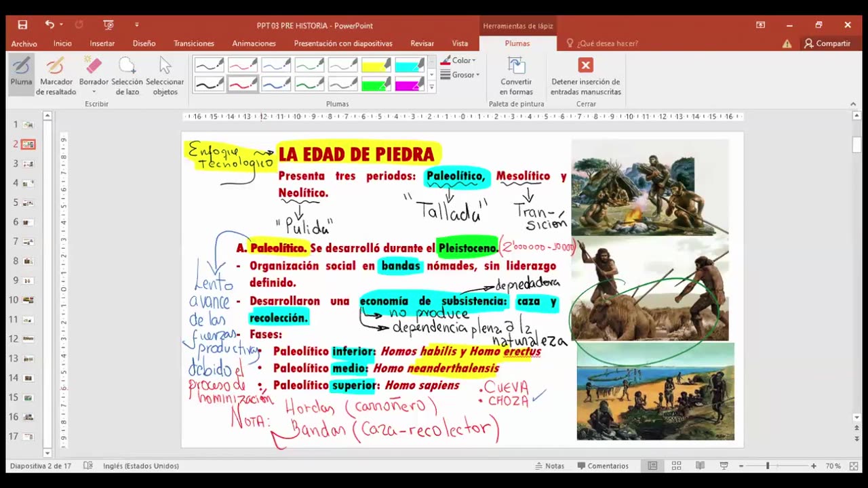Start slideshow from beginning in quick access toolbar

click(x=108, y=25)
